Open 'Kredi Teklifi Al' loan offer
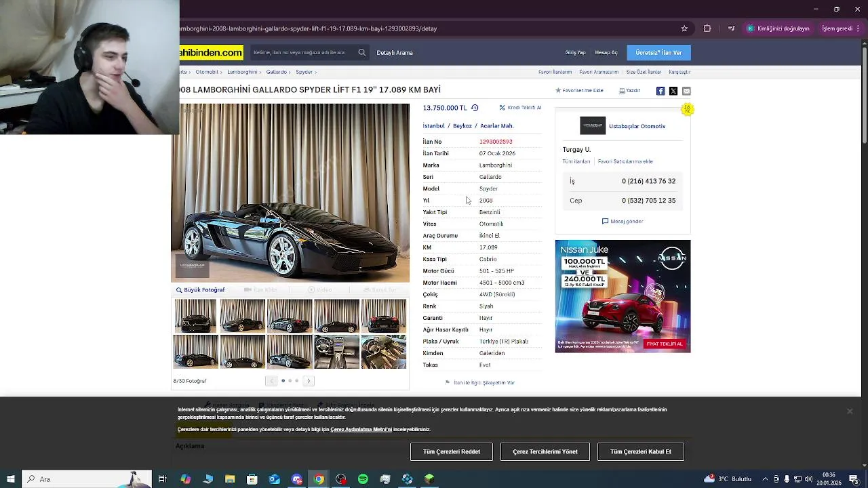Image resolution: width=868 pixels, height=488 pixels. pos(520,108)
